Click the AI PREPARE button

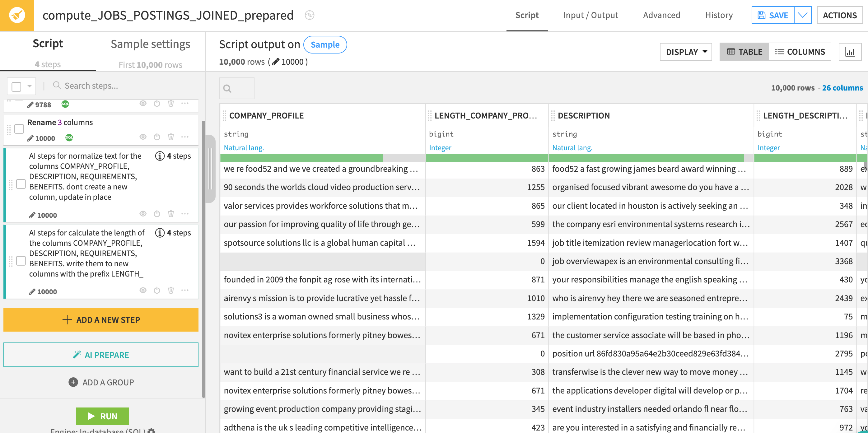coord(101,355)
